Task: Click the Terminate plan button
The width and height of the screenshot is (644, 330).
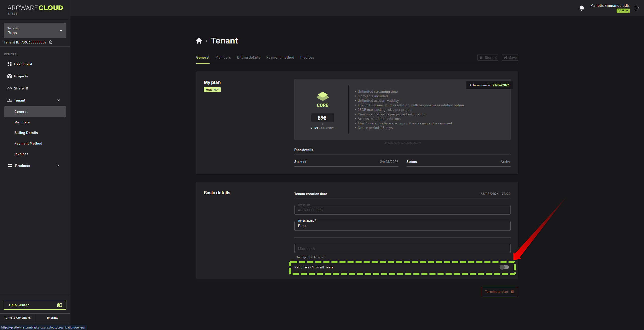Action: click(499, 292)
